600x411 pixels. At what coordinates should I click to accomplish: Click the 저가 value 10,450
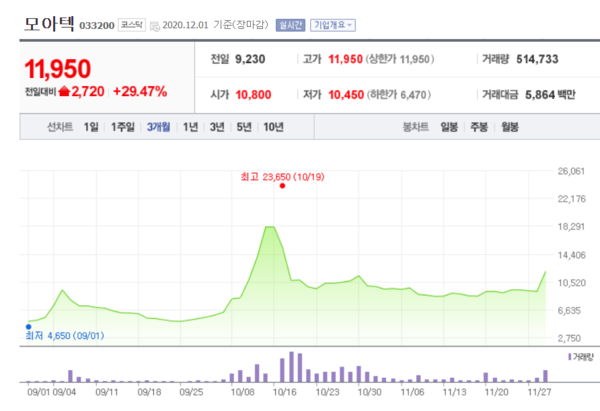(x=346, y=95)
